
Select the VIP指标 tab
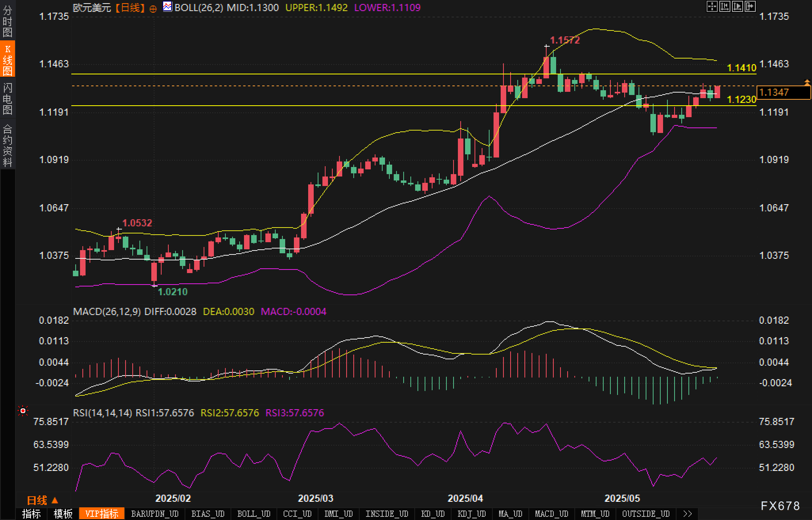click(102, 514)
